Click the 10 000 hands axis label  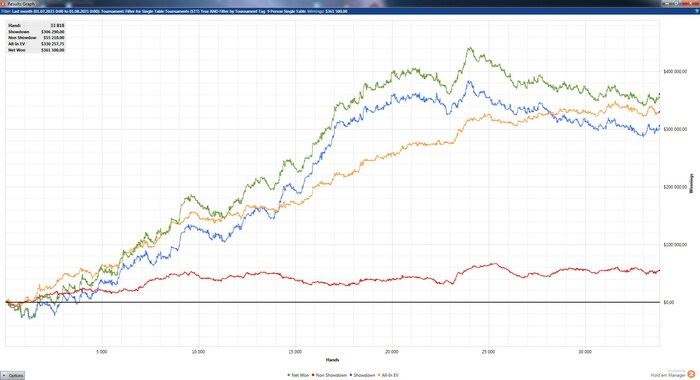(x=198, y=352)
